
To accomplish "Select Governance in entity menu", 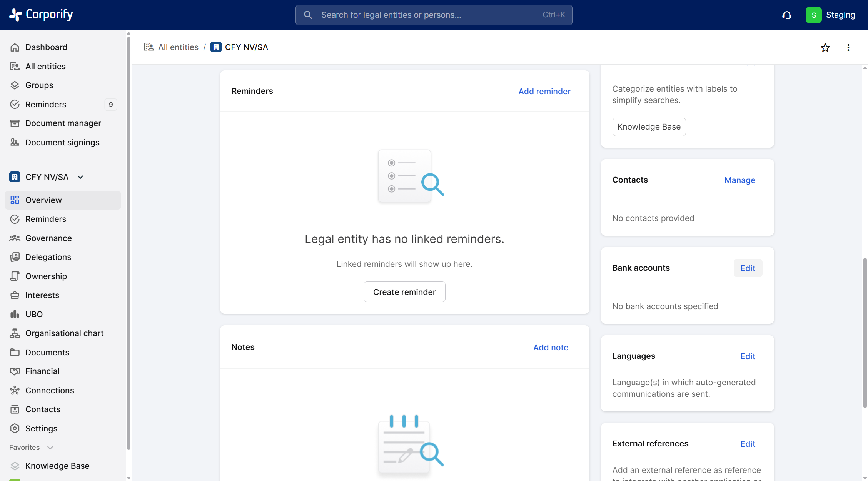I will (48, 238).
